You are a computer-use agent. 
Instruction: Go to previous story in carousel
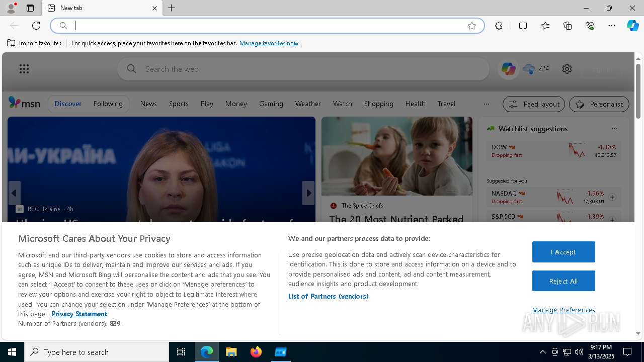pyautogui.click(x=14, y=193)
